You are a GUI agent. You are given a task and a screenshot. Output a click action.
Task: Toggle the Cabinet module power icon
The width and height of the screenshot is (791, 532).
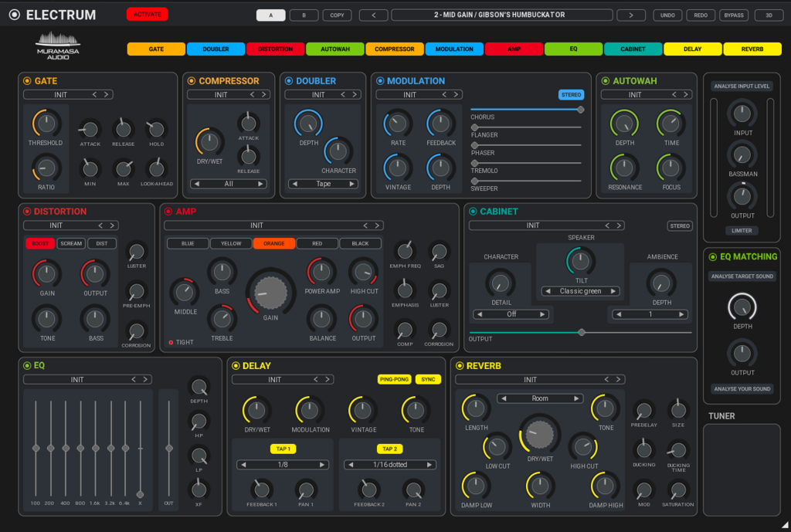(x=473, y=212)
